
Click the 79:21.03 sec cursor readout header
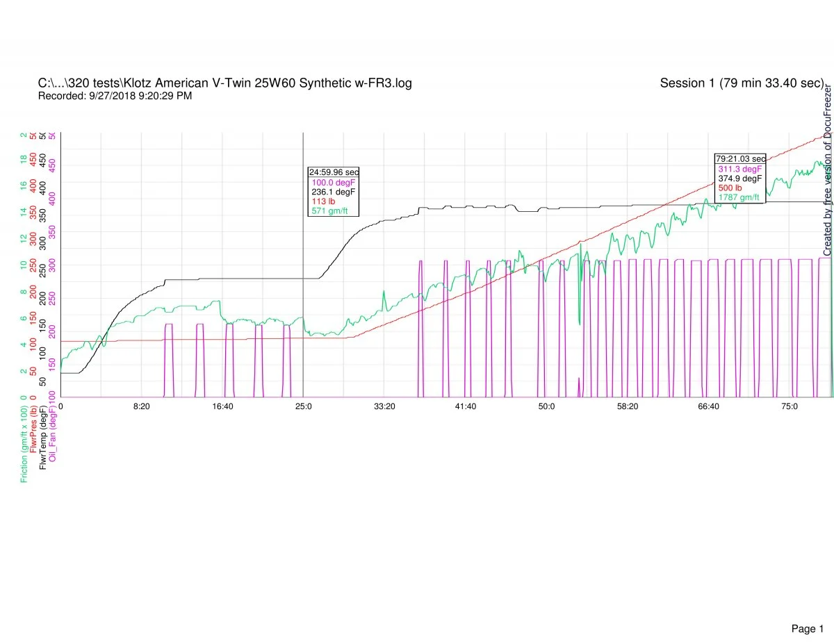740,159
